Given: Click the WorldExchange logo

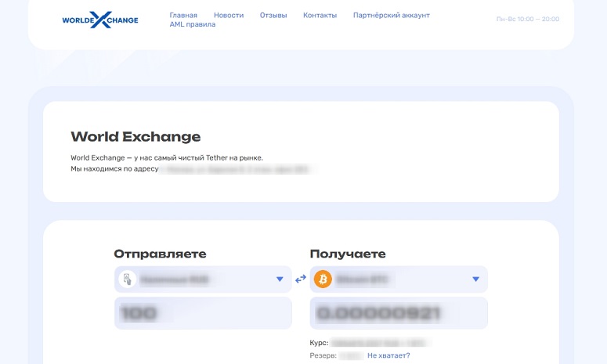Looking at the screenshot, I should coord(100,20).
